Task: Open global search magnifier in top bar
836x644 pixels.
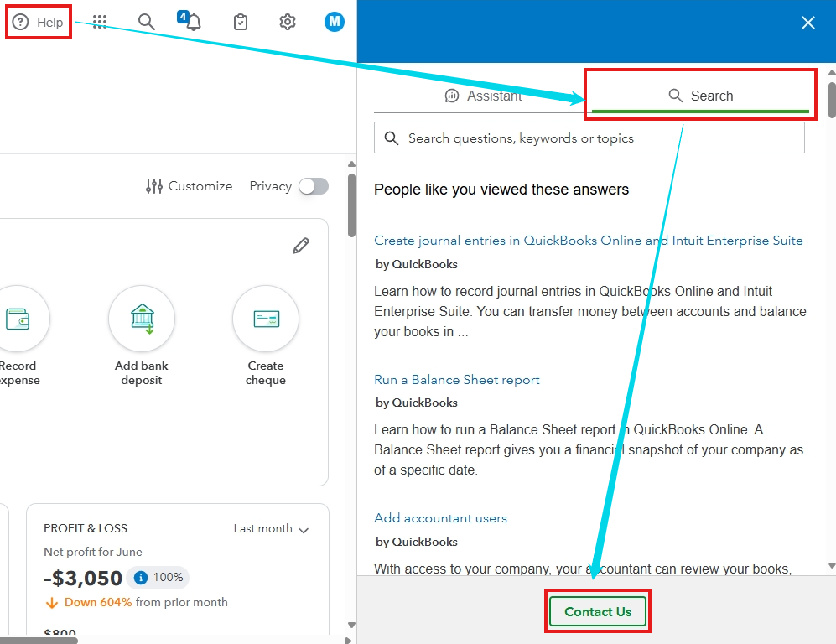Action: point(146,22)
